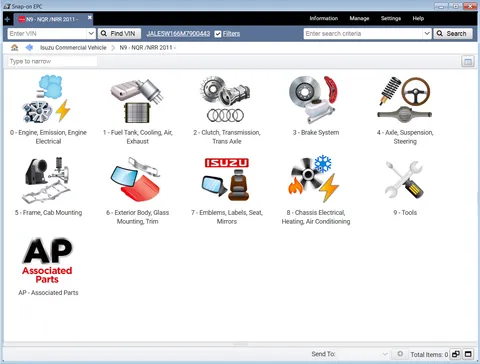Viewport: 480px width, 364px height.
Task: Close the N9 - NQR/NRR 2011 tab
Action: tap(90, 17)
